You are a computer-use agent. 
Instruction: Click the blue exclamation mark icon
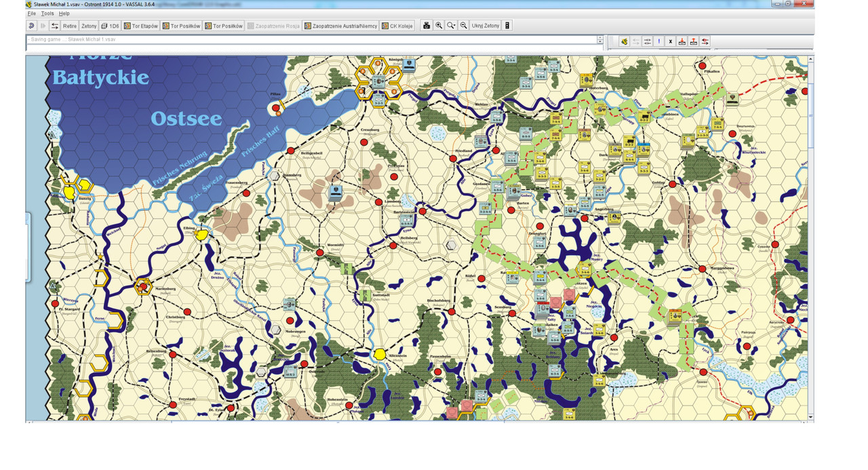[x=659, y=41]
